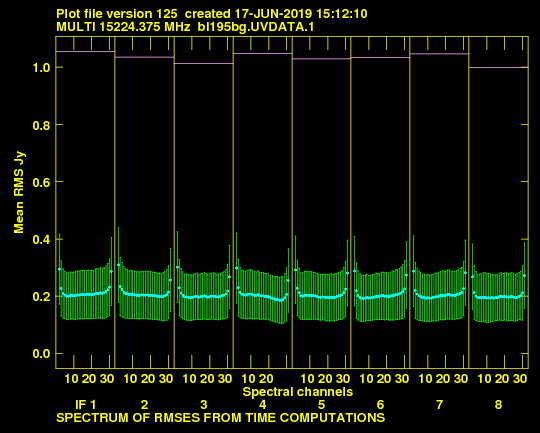
Task: Click the purple line in IF 3 panel
Action: point(204,63)
